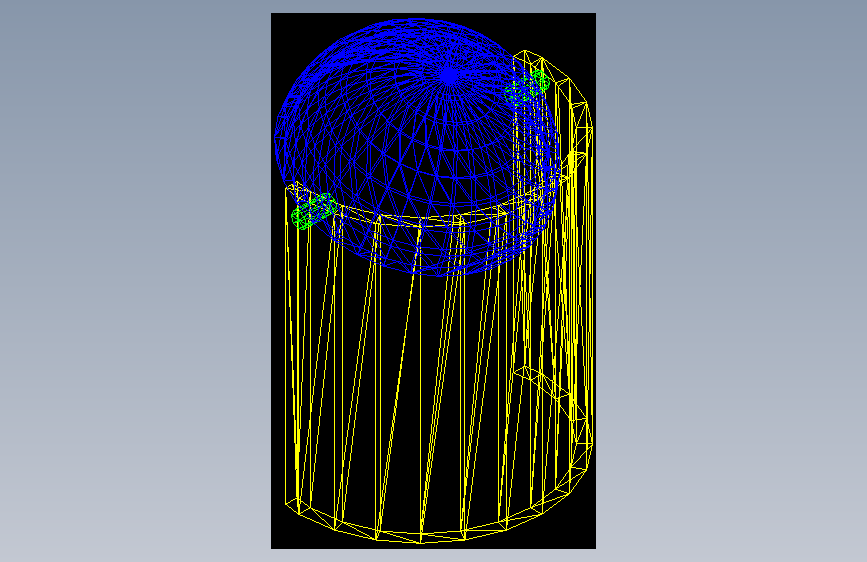Pick the green hinge pin beside yellow back panel
Screen dimensions: 867x562
527,87
